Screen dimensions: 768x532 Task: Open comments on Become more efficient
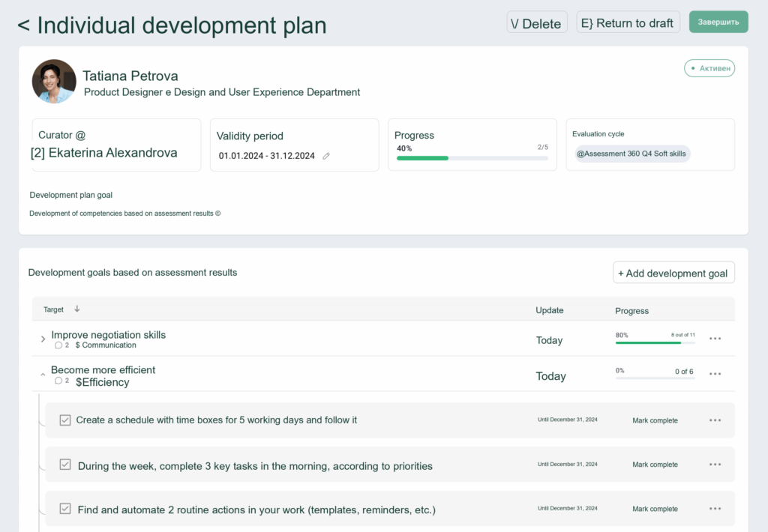click(61, 381)
